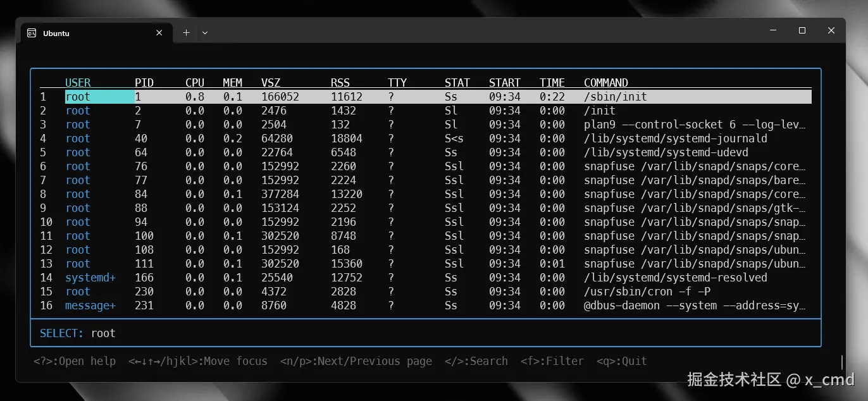
Task: Select the /sbin/init process row
Action: pyautogui.click(x=426, y=97)
